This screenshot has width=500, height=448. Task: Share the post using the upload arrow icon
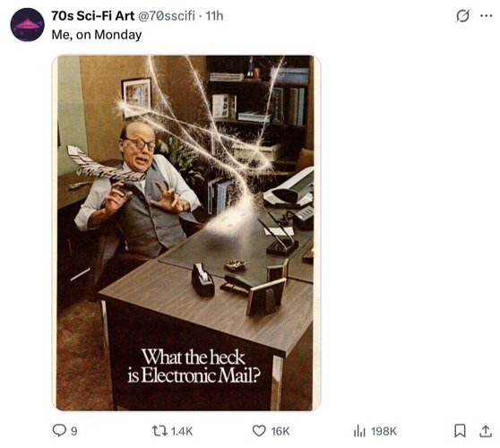(486, 431)
